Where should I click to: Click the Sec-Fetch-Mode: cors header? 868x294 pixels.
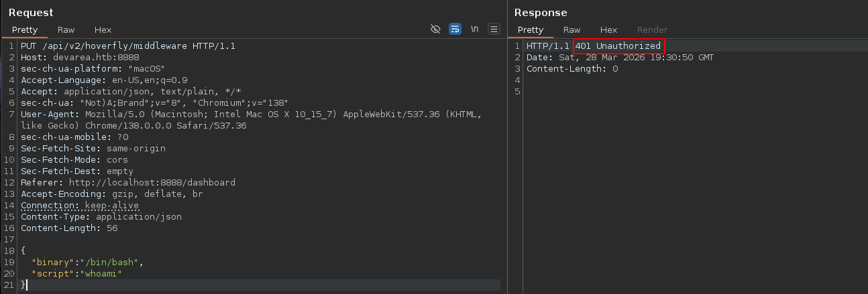74,160
